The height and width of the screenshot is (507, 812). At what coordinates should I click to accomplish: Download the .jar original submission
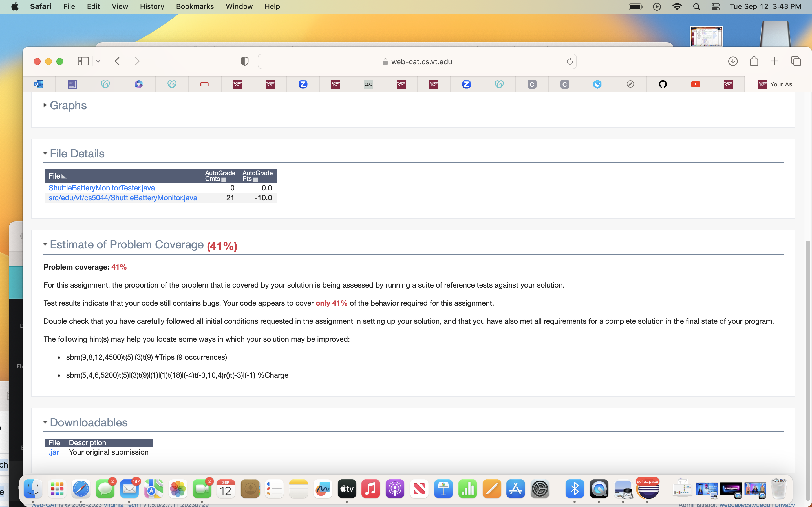54,452
